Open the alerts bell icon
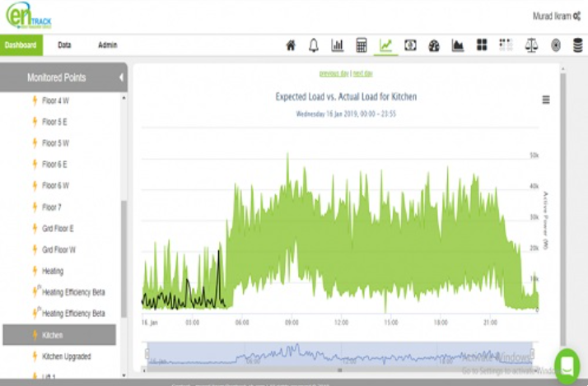Image resolution: width=588 pixels, height=386 pixels. [314, 45]
